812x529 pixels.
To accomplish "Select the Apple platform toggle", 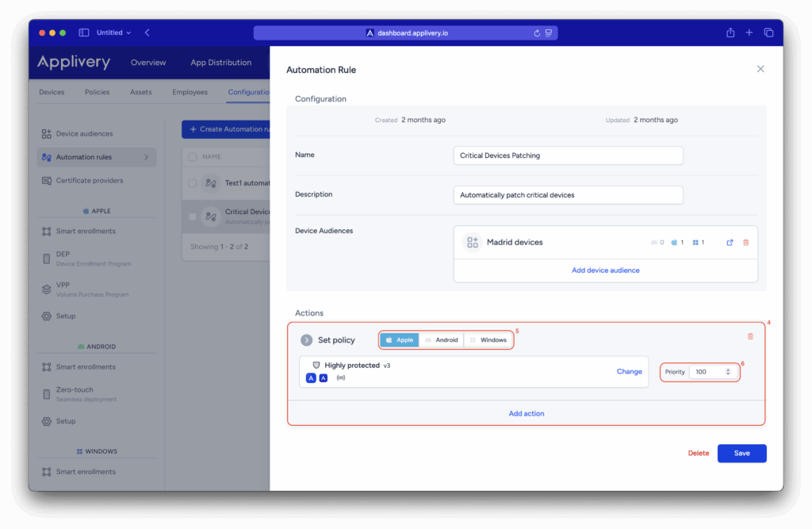I will click(400, 340).
